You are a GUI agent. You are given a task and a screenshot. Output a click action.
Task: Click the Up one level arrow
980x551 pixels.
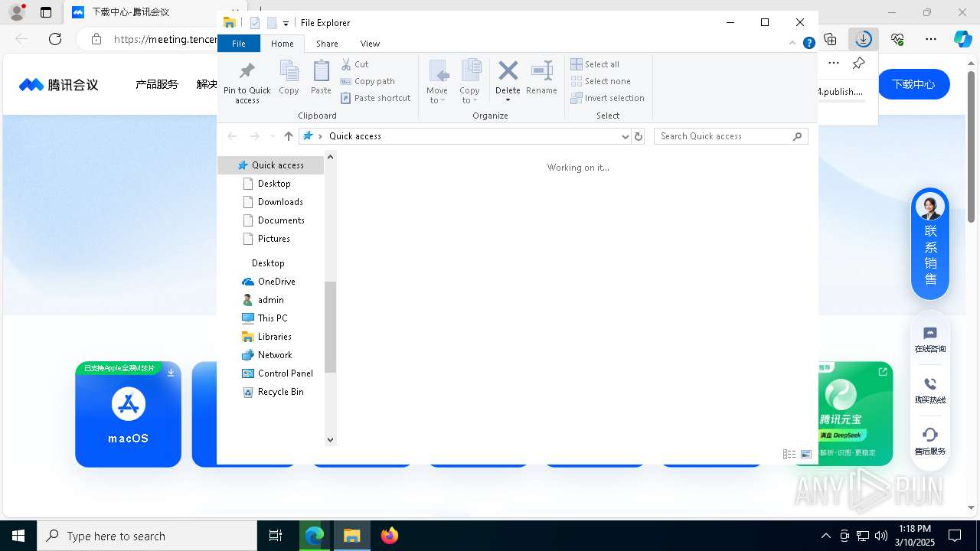click(289, 136)
